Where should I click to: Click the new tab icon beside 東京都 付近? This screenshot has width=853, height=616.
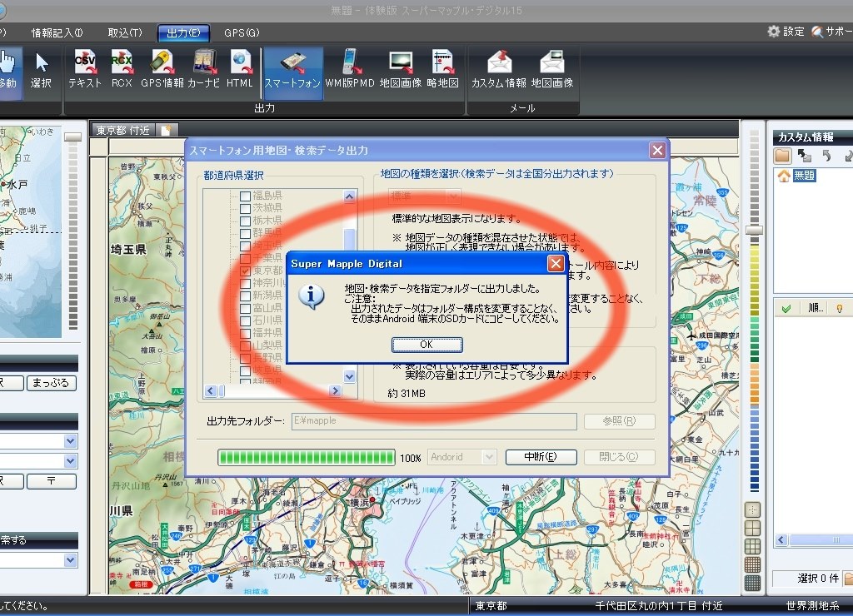pyautogui.click(x=166, y=130)
